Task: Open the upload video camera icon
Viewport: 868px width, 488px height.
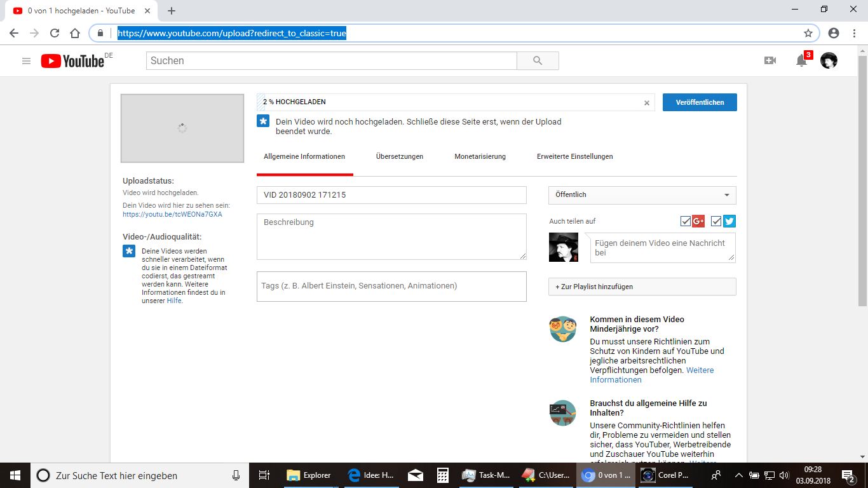Action: [x=770, y=60]
